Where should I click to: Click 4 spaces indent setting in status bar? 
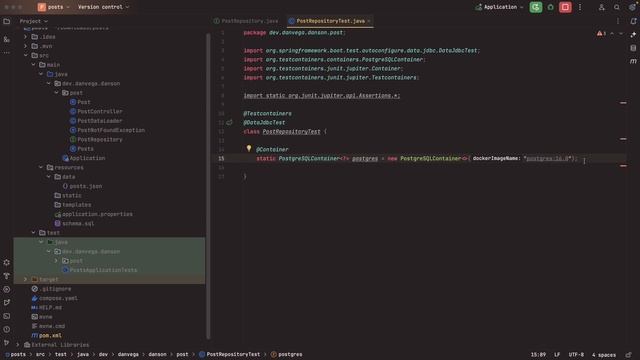pyautogui.click(x=604, y=355)
